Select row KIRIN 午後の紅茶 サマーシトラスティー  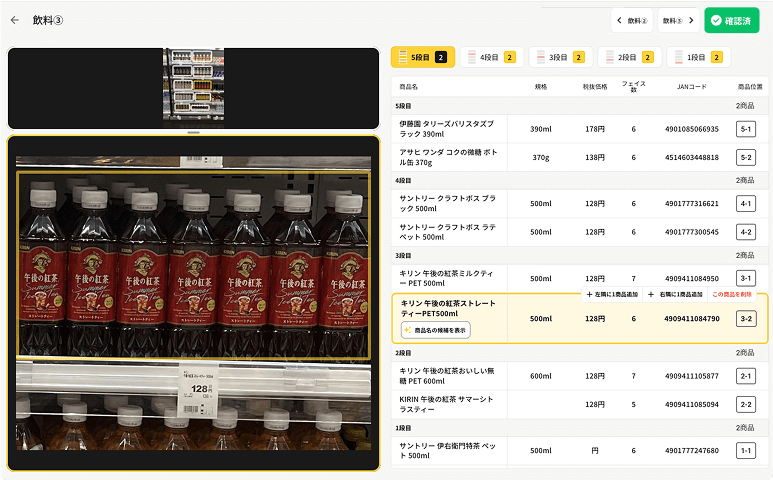(x=580, y=405)
